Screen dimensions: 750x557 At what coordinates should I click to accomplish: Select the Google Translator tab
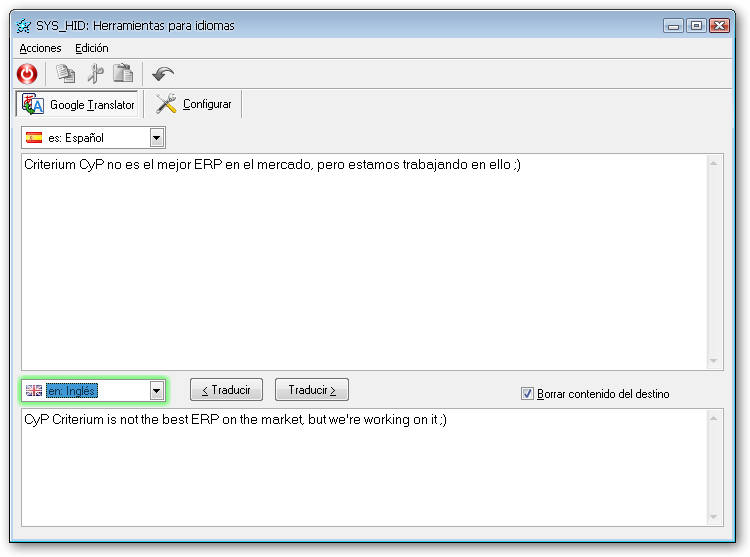[78, 104]
